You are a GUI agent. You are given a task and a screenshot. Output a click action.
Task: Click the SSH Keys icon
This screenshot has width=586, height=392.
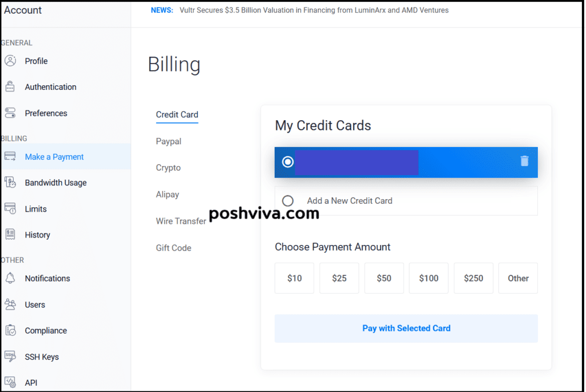coord(10,357)
